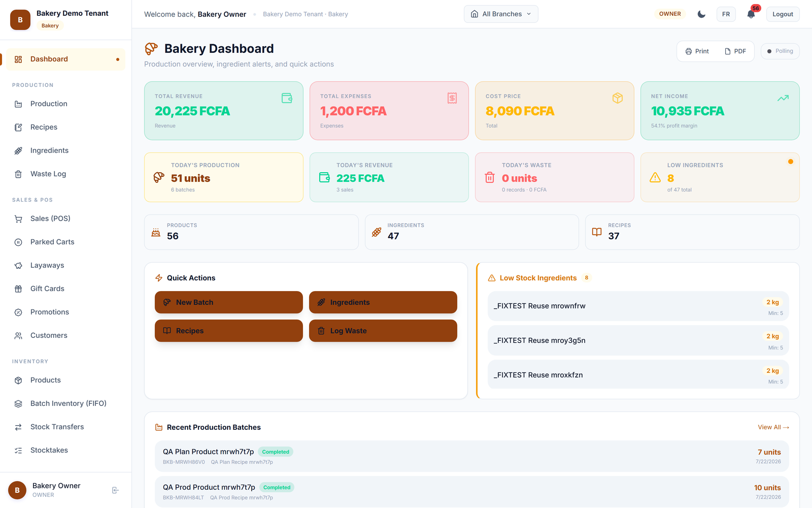Open notifications bell icon

point(751,14)
